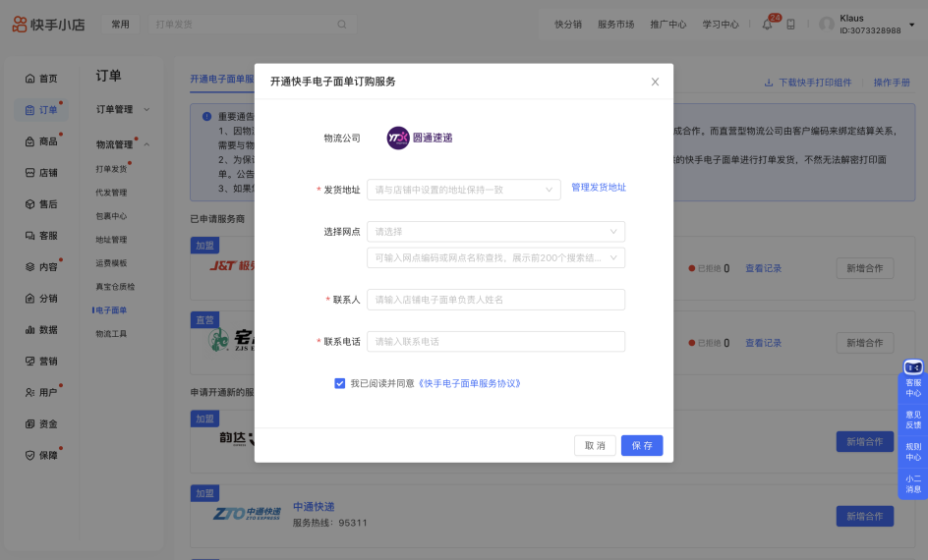Click the notification bell icon
The height and width of the screenshot is (560, 928).
(x=768, y=25)
